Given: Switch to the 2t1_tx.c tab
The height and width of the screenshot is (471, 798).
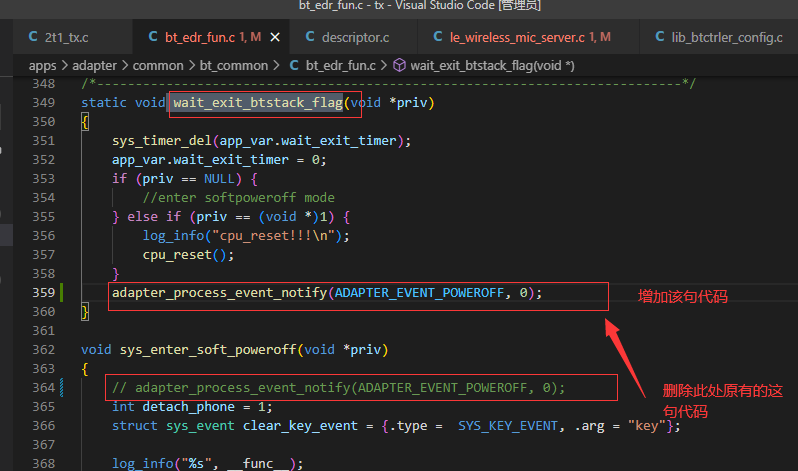Looking at the screenshot, I should 72,37.
